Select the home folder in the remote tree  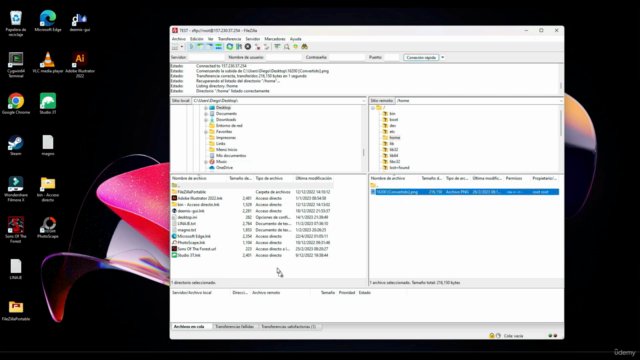coord(395,138)
